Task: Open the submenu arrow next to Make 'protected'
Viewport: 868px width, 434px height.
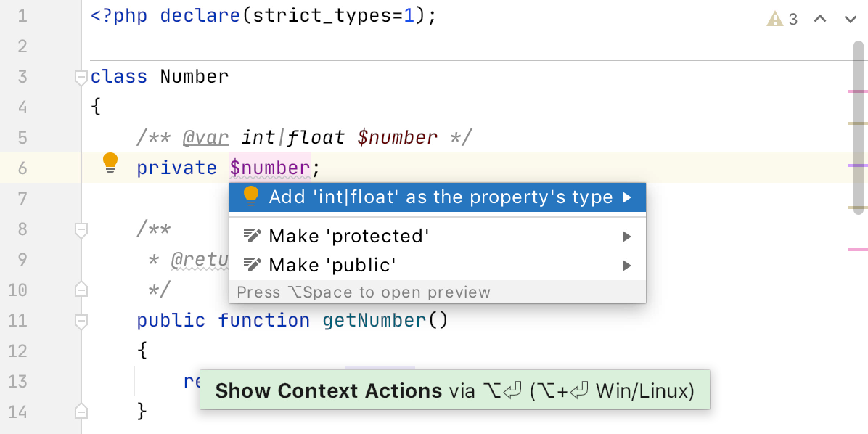Action: [x=626, y=237]
